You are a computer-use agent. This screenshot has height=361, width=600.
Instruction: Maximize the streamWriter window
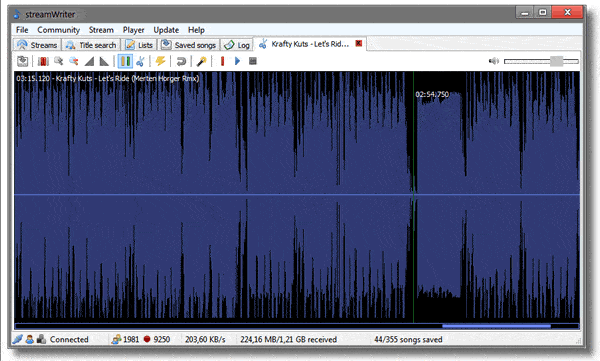543,13
